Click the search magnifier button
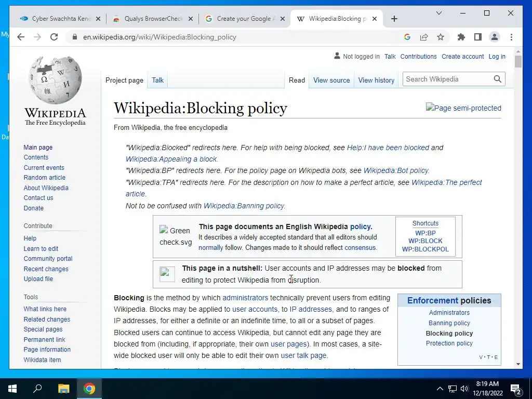532x399 pixels. click(497, 79)
